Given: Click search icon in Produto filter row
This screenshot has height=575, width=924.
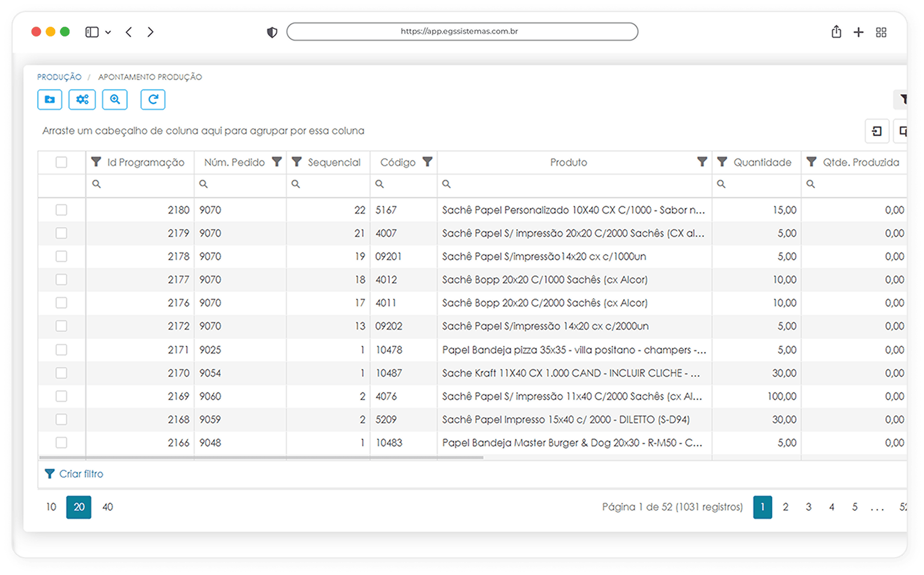Looking at the screenshot, I should click(446, 184).
